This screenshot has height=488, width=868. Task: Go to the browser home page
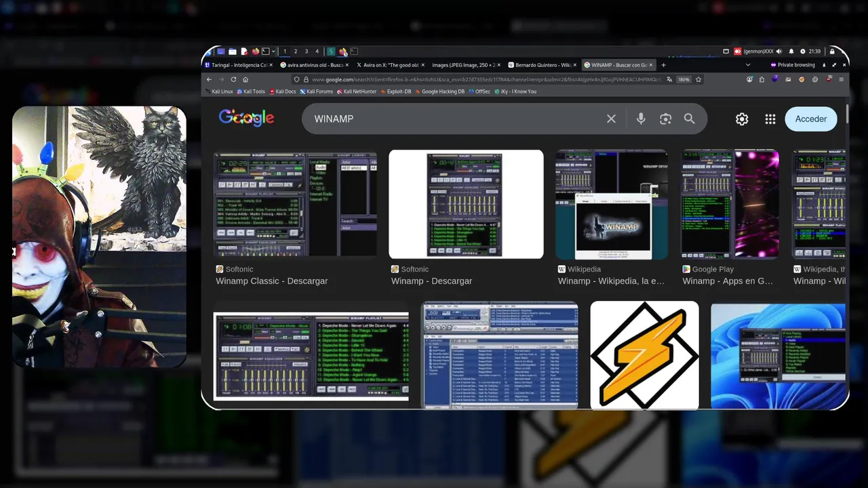point(245,79)
